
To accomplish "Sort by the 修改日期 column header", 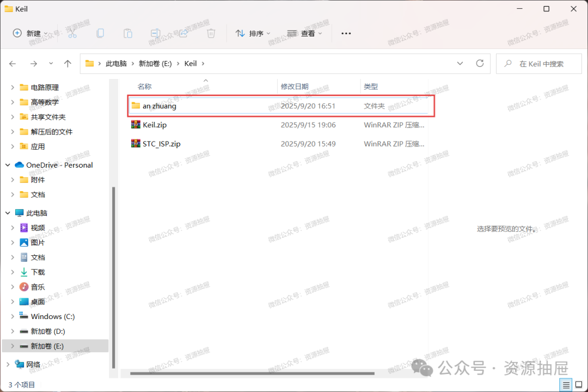I will 295,87.
